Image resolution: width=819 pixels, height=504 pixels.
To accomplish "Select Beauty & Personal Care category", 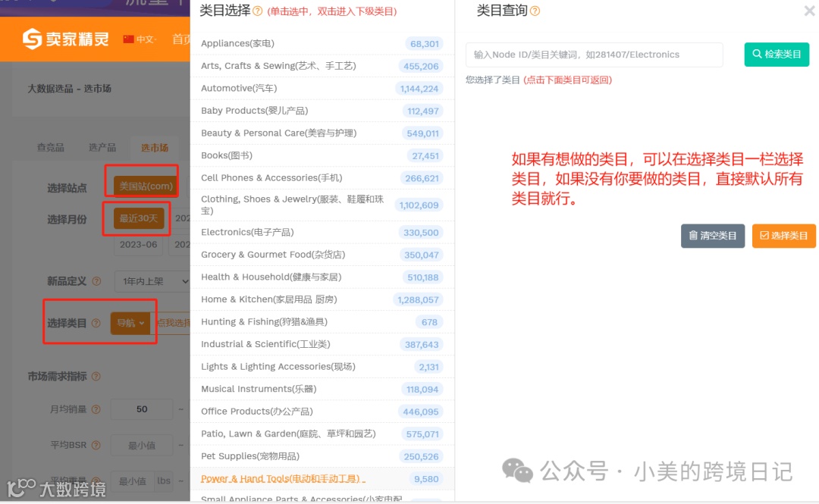I will point(322,133).
